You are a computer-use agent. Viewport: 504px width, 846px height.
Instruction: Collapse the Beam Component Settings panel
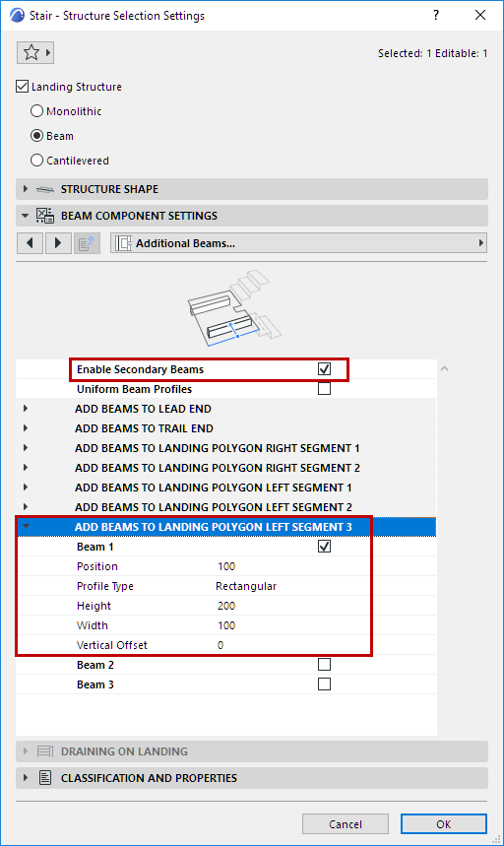[x=25, y=216]
